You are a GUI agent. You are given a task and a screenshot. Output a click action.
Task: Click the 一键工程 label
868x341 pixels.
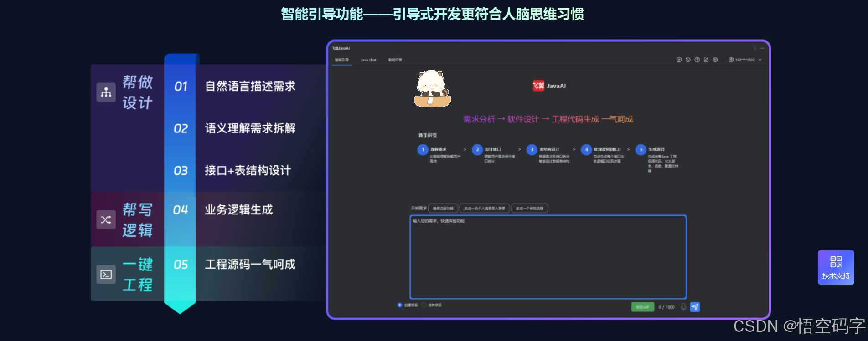point(138,275)
